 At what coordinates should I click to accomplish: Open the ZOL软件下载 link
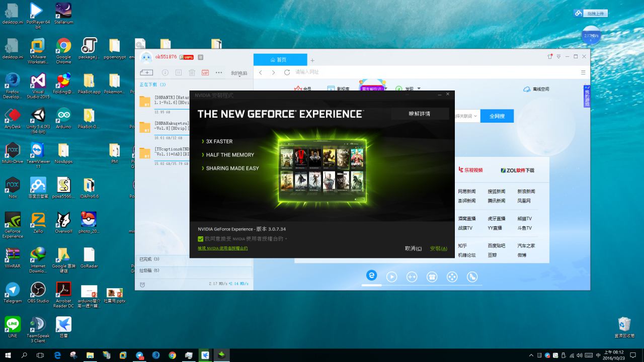tap(518, 170)
